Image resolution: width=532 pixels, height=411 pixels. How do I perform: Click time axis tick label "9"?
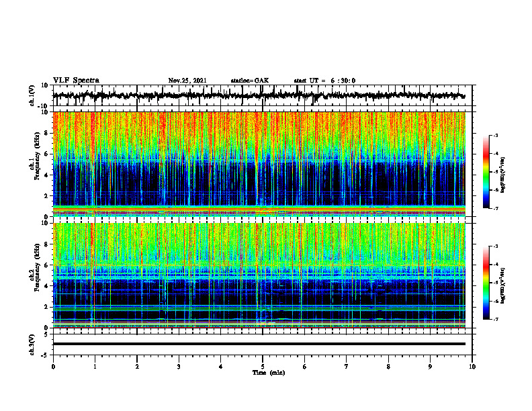(x=430, y=367)
